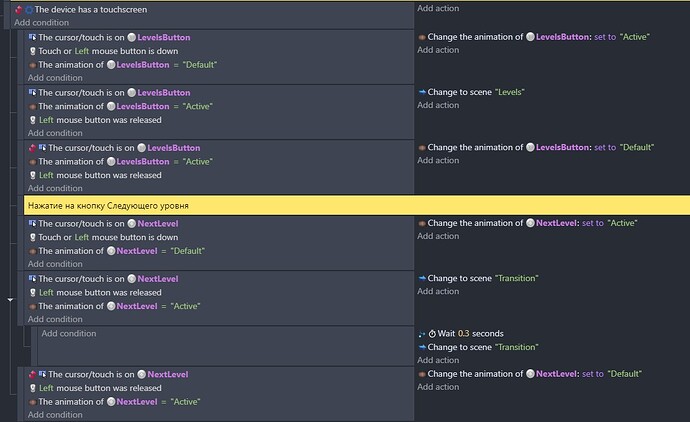Click inverted icon beside touchscreen condition

pos(19,10)
